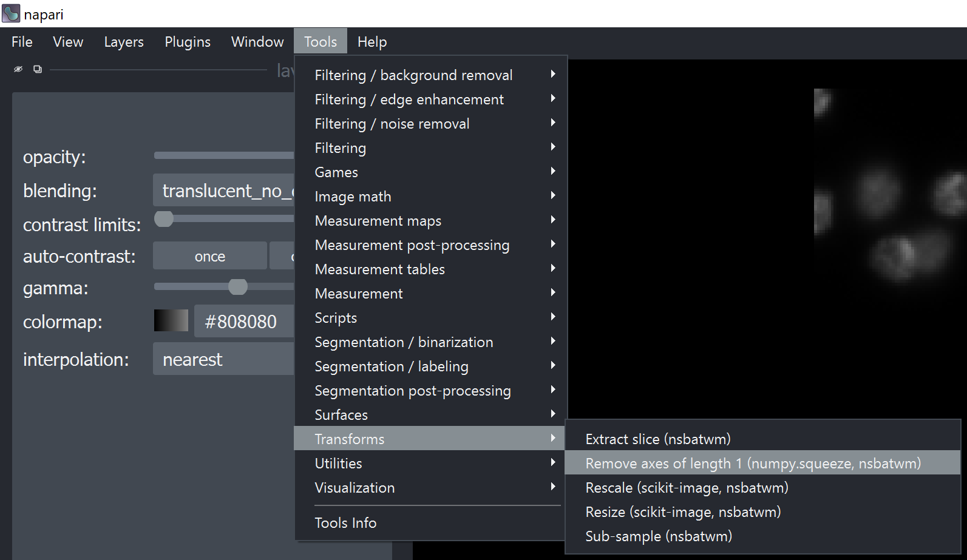
Task: Open the Surfaces submenu
Action: [x=430, y=414]
